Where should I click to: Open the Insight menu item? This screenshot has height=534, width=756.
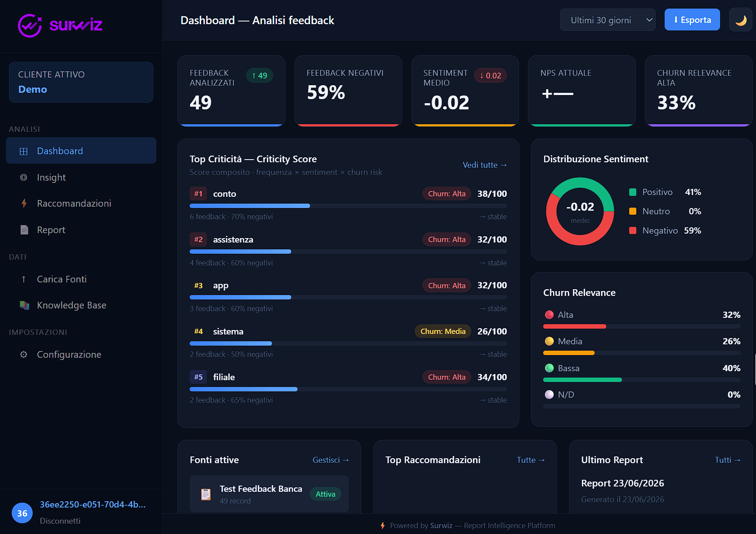81,177
